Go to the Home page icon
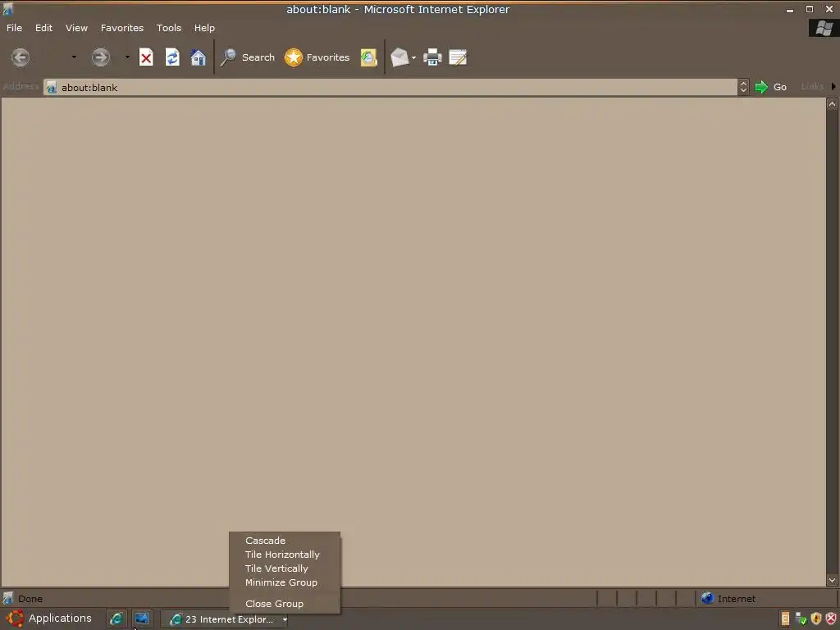This screenshot has width=840, height=630. (199, 57)
